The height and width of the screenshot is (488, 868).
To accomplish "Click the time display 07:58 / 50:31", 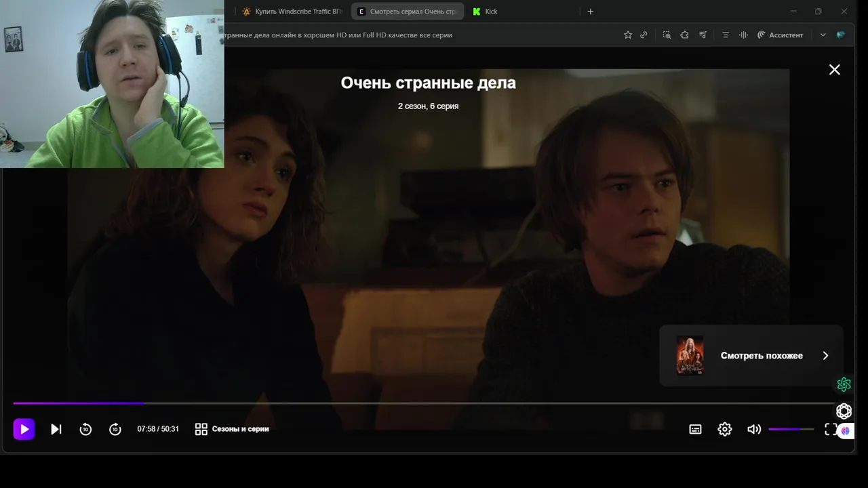I will 158,429.
